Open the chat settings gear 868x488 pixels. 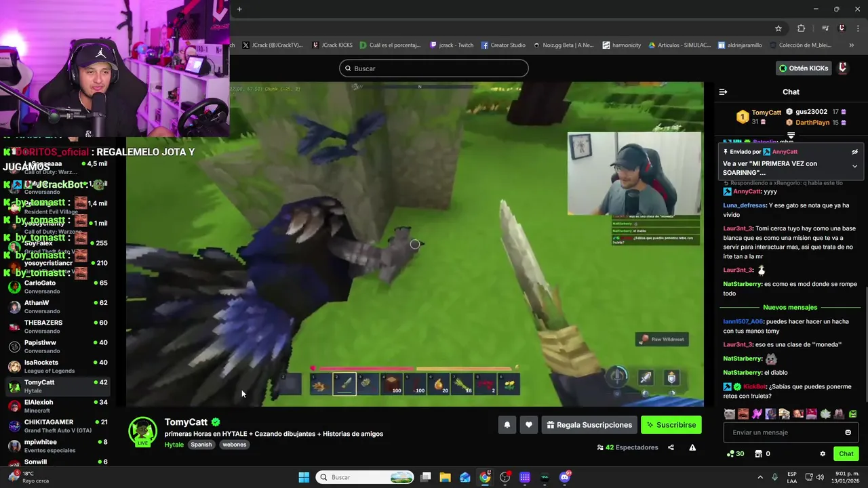pos(823,453)
